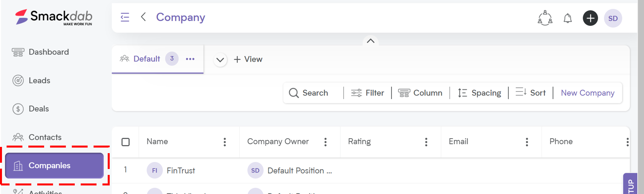
Task: Collapse the header with the up chevron
Action: coord(371,41)
